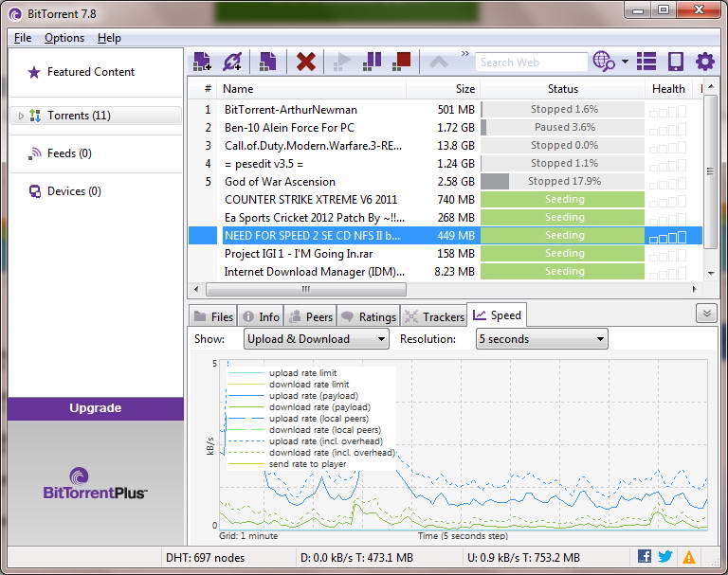
Task: Click the orange warning triangle status icon
Action: click(x=689, y=556)
